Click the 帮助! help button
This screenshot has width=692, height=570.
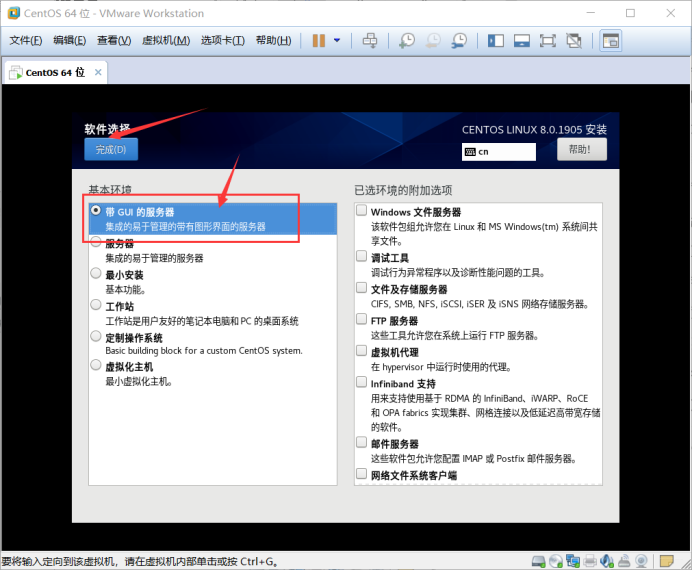582,150
